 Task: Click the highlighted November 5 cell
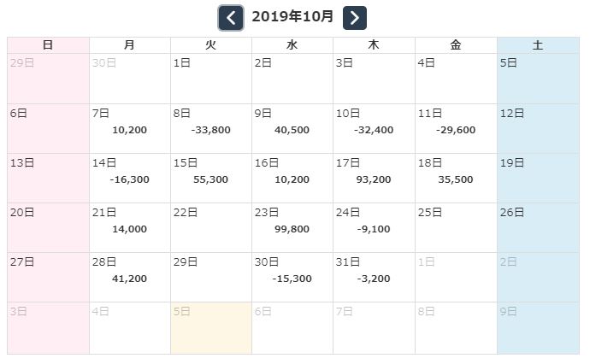pyautogui.click(x=211, y=327)
